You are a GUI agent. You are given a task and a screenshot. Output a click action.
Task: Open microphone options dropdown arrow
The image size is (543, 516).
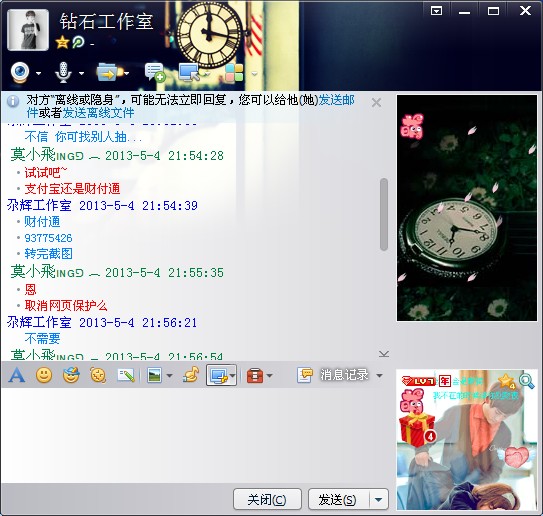(x=81, y=73)
